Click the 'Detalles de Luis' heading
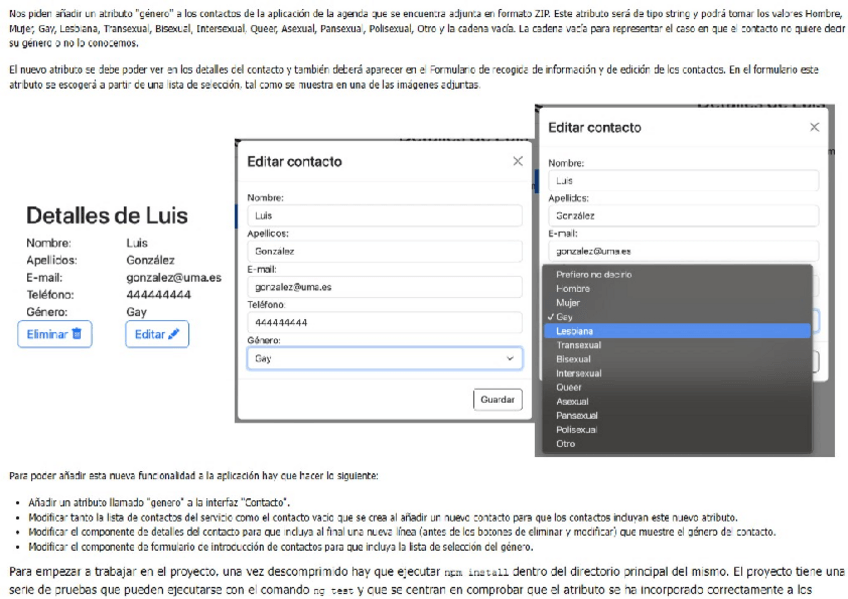Screen dimensions: 848x599 (x=107, y=216)
